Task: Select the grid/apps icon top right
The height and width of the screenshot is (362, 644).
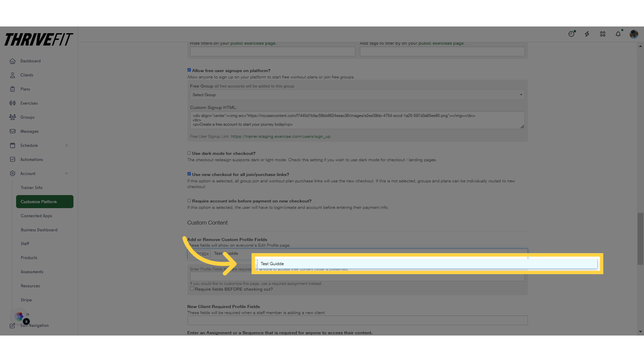Action: point(603,34)
